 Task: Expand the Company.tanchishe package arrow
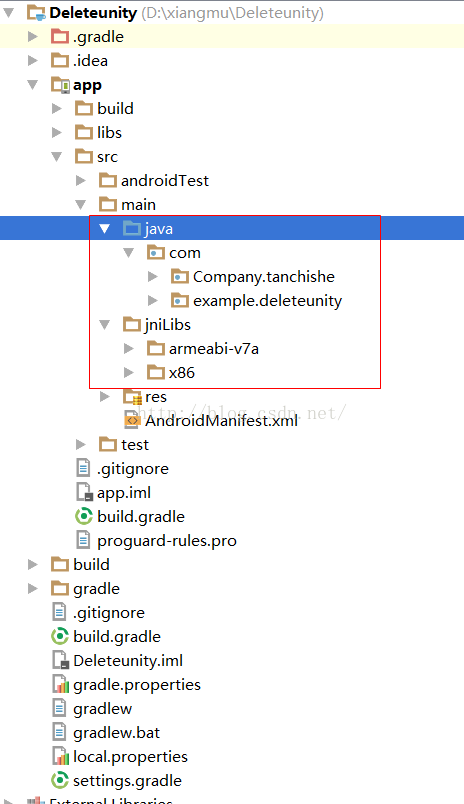pyautogui.click(x=153, y=276)
